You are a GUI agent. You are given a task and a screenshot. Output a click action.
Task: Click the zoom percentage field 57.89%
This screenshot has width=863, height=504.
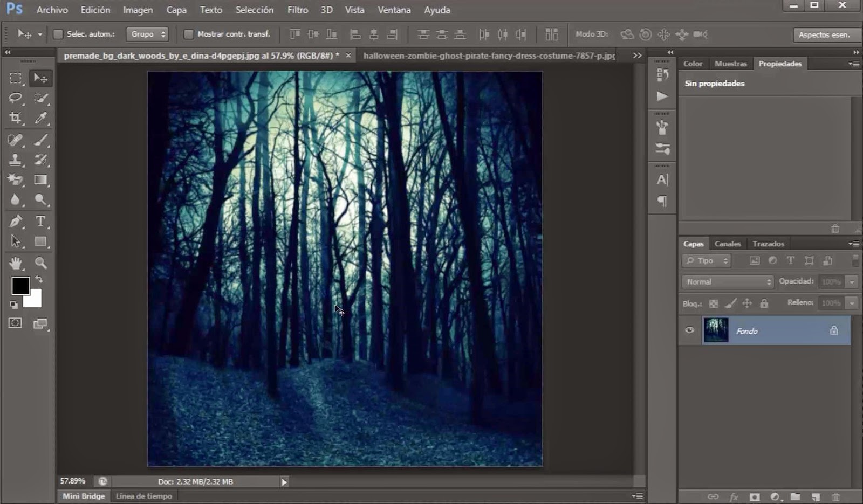pyautogui.click(x=73, y=481)
